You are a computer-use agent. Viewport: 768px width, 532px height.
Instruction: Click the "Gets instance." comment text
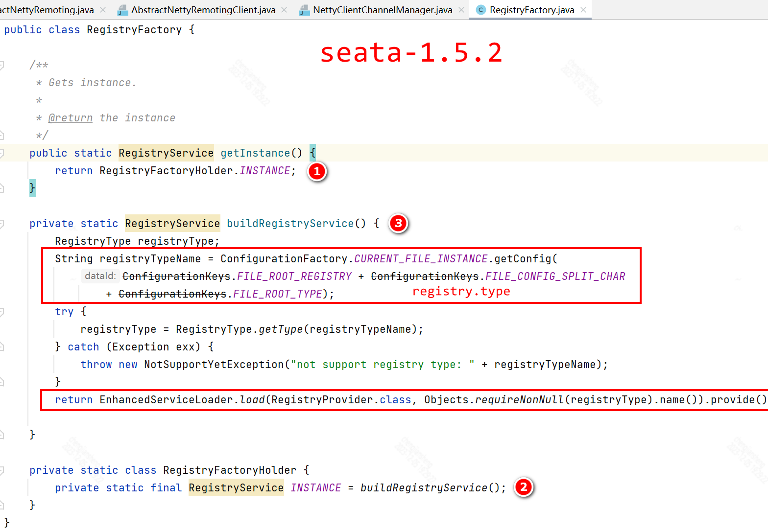(93, 83)
